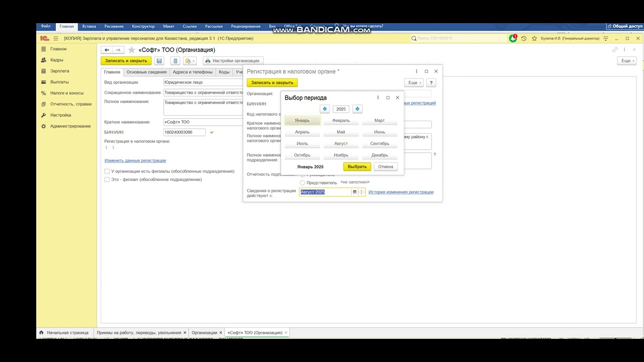Click the green BIN validation checkmark
The image size is (644, 362).
[x=212, y=132]
